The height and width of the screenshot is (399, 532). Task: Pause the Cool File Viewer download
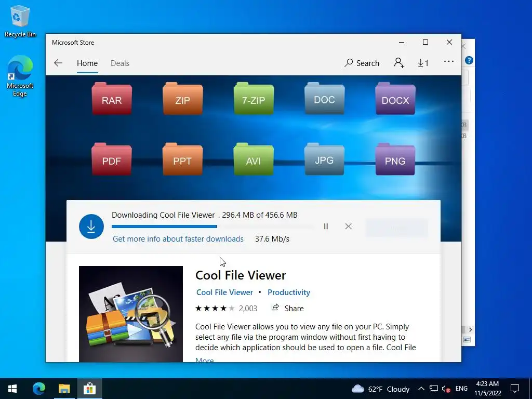[326, 227]
